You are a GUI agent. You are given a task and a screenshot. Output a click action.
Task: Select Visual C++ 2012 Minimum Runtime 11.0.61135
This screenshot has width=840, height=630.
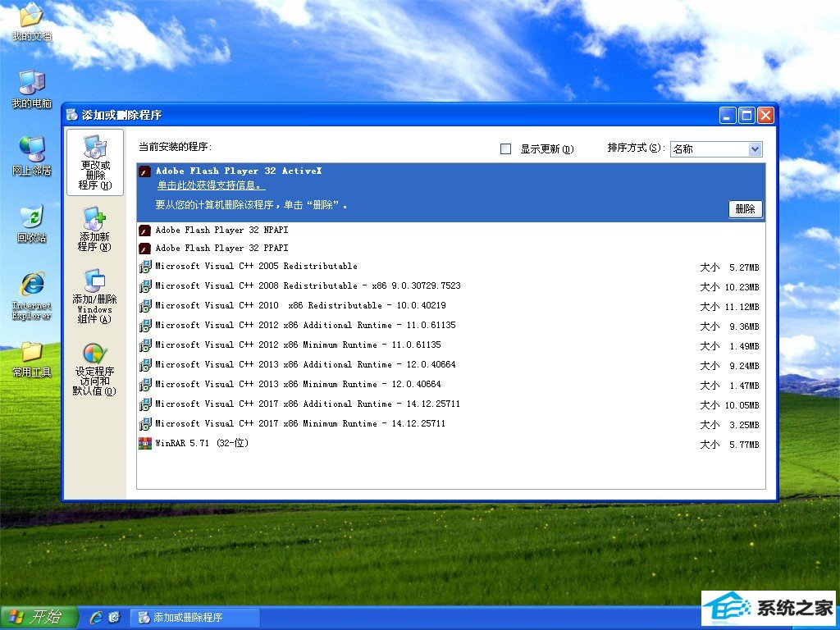pos(450,345)
